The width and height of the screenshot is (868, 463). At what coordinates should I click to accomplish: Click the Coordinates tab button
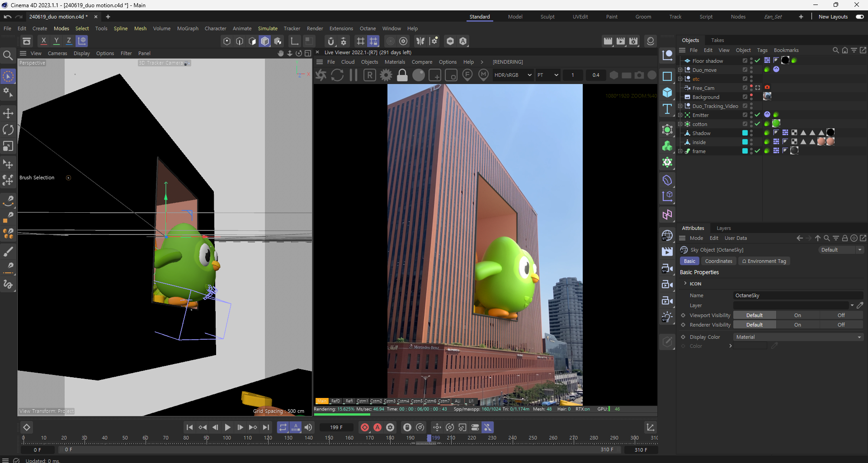tap(718, 261)
